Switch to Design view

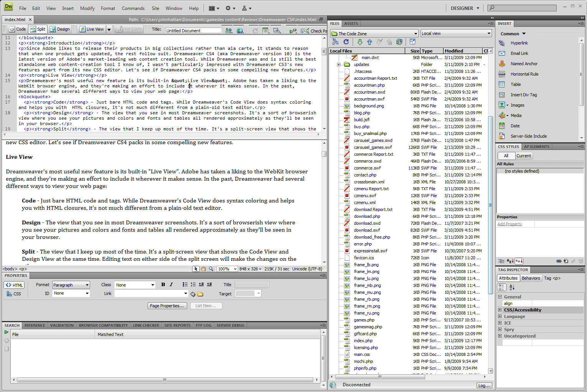coord(60,29)
